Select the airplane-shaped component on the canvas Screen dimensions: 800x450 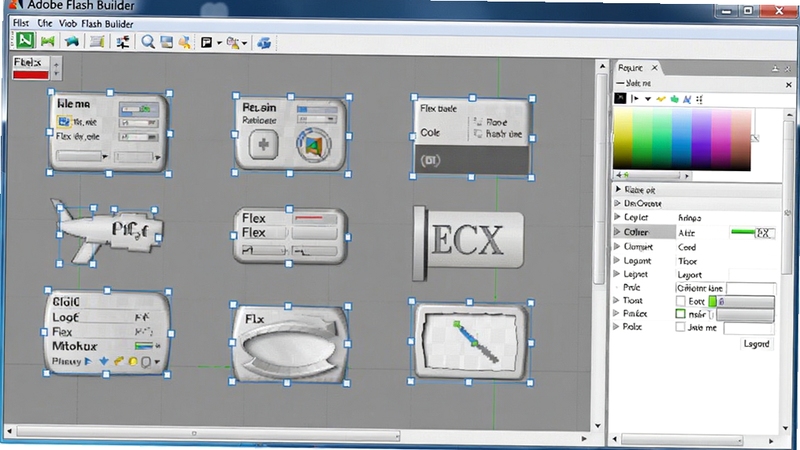(x=108, y=231)
